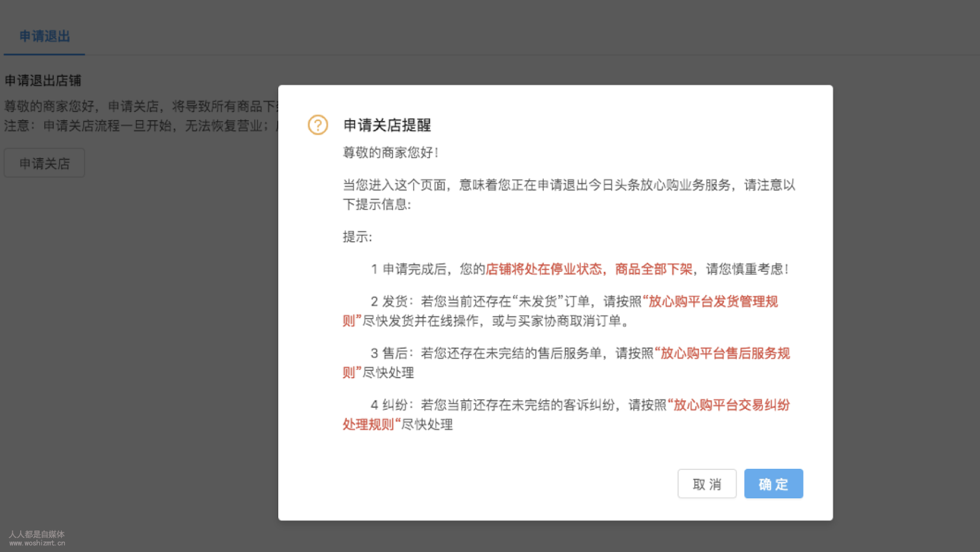Screen dimensions: 980x552
Task: Open the 放心购平台售后服务规则 link
Action: 722,353
